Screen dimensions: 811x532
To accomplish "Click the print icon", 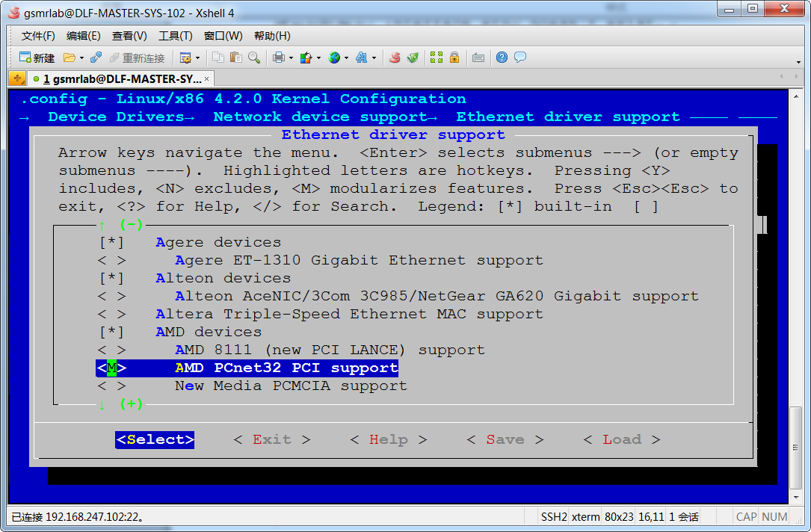I will click(279, 58).
